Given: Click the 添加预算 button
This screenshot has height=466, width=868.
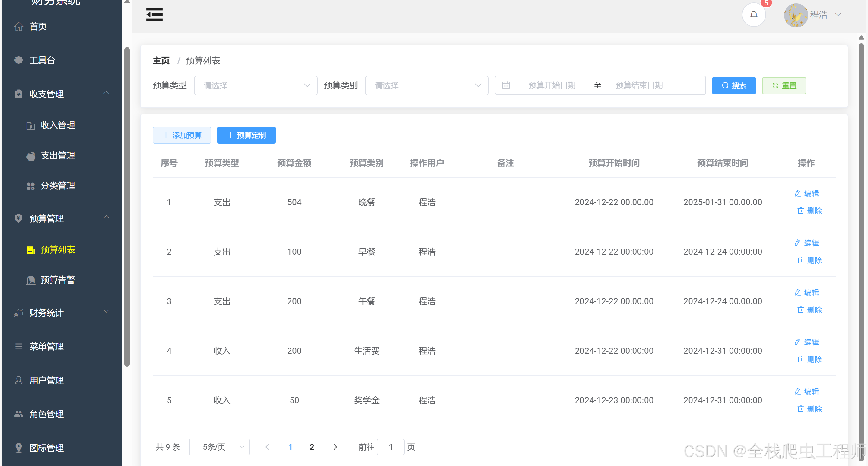Looking at the screenshot, I should [182, 135].
